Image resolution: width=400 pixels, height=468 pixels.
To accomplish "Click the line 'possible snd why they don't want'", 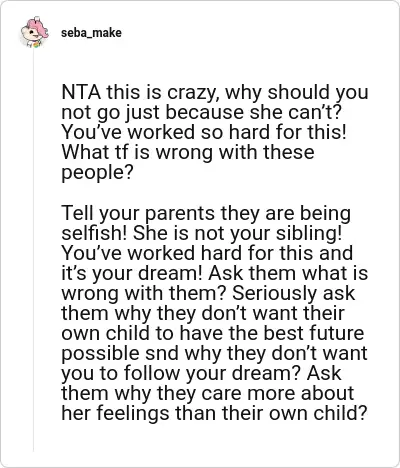I will (x=214, y=353).
